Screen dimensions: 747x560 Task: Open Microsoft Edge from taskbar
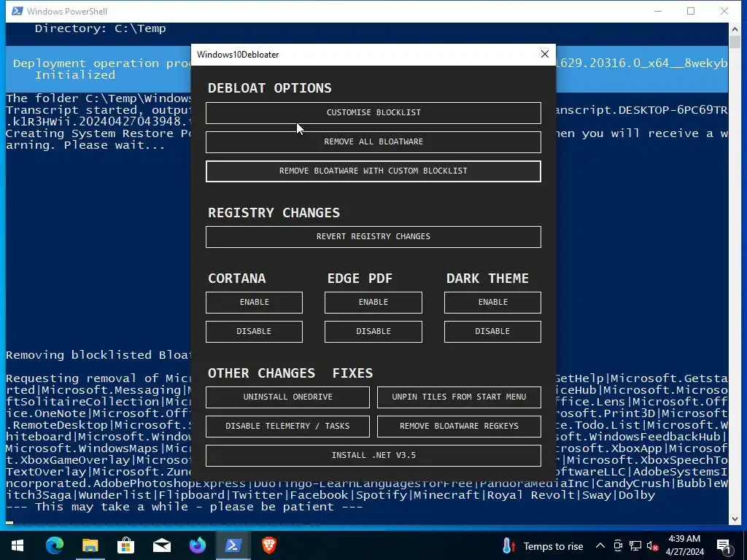54,545
